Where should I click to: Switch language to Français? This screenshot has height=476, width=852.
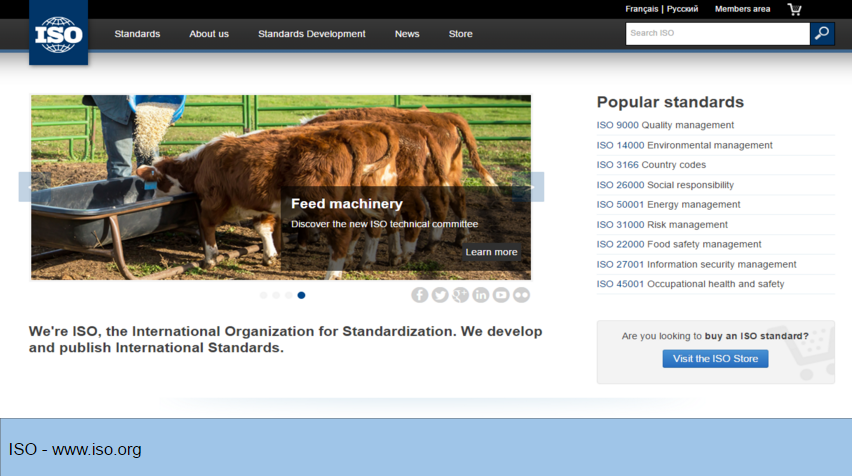(x=642, y=9)
